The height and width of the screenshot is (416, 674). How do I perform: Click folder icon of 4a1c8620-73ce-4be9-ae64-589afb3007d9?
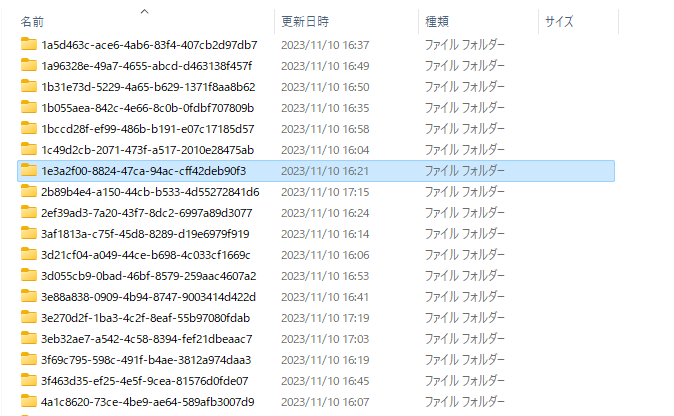(x=29, y=401)
